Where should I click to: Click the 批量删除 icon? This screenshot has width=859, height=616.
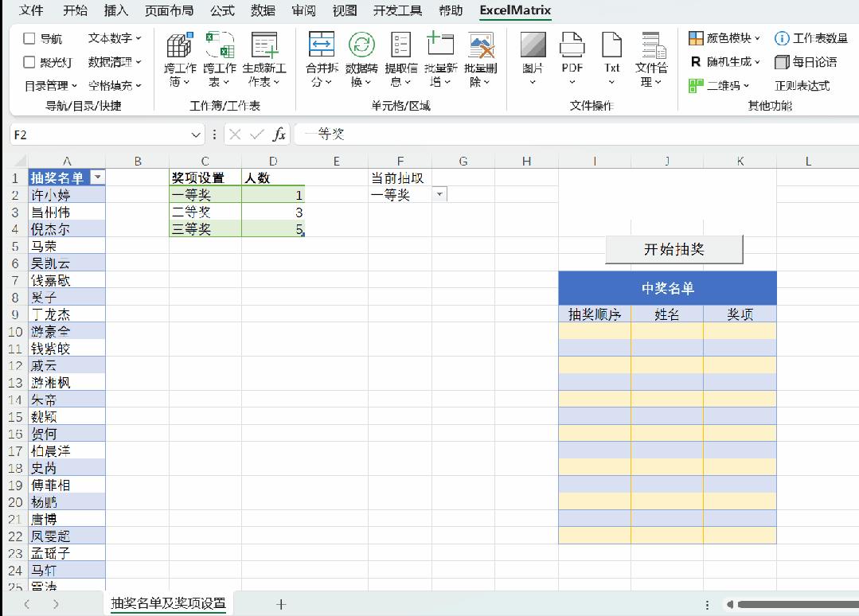[481, 60]
